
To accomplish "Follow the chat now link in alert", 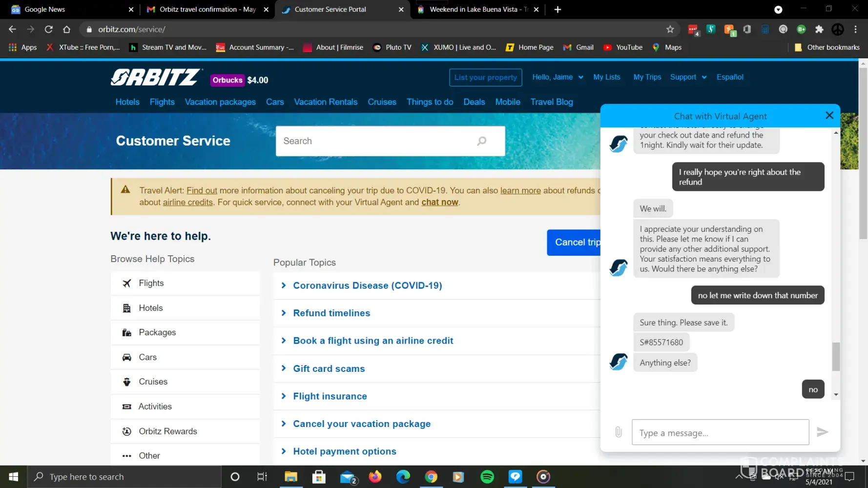I will click(x=439, y=202).
